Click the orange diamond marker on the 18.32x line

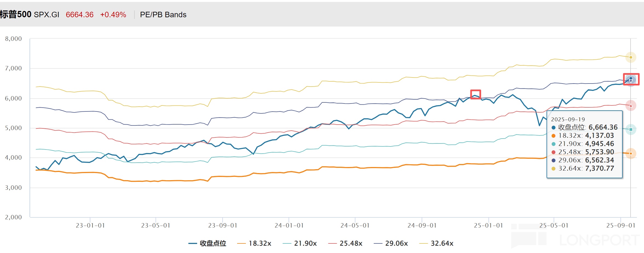(631, 154)
